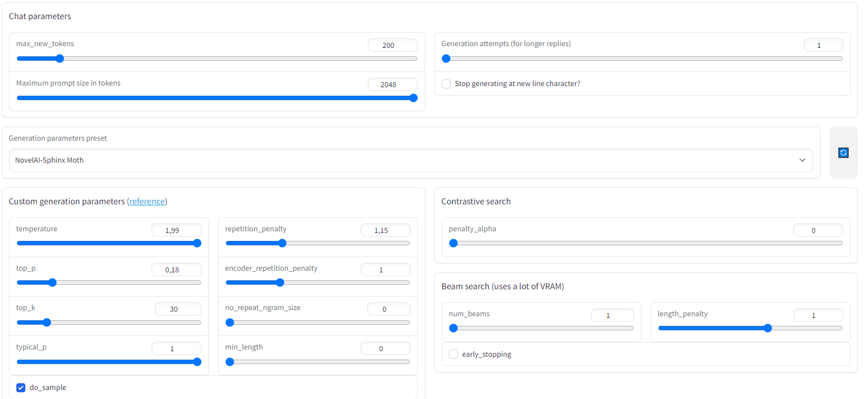Viewport: 868px width, 399px height.
Task: Click the refresh presets icon button
Action: pyautogui.click(x=843, y=153)
